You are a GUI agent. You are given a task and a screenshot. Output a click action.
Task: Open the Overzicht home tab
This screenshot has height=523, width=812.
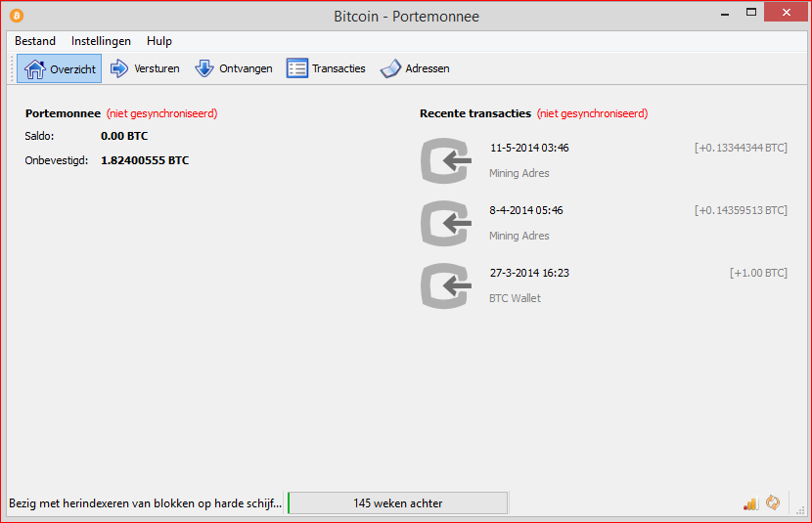point(59,68)
